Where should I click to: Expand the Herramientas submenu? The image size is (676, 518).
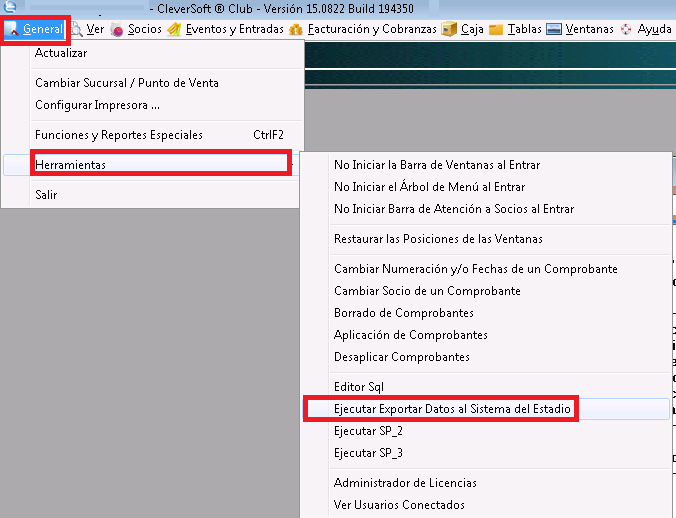click(x=160, y=164)
